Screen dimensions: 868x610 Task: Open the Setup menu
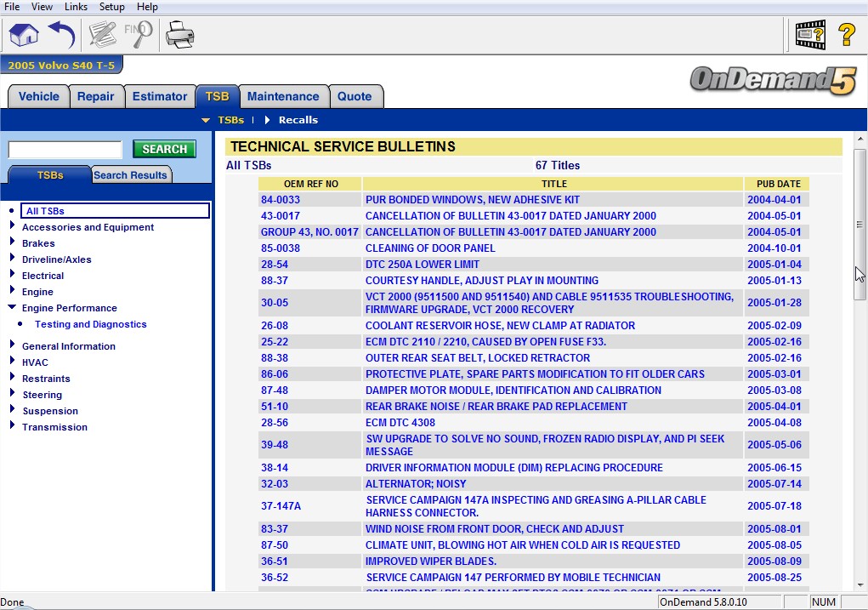point(111,7)
